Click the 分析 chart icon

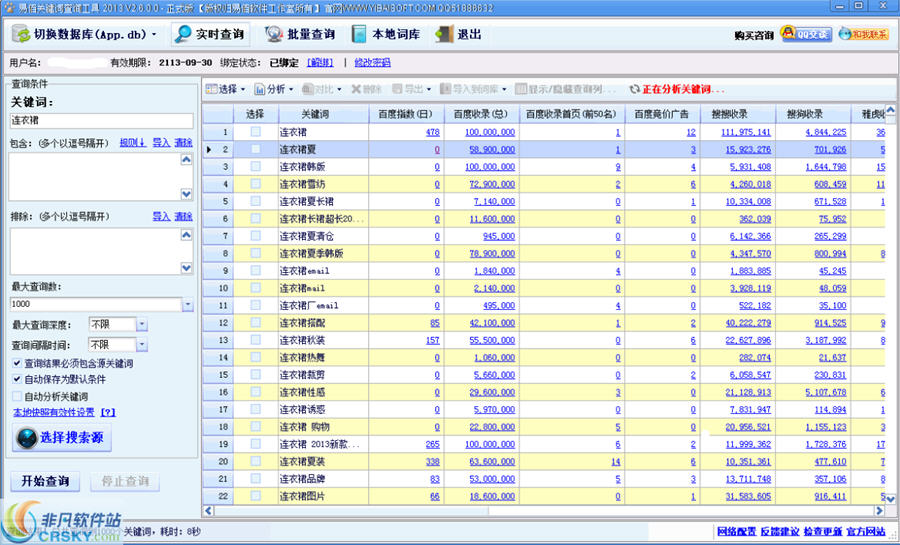point(259,89)
